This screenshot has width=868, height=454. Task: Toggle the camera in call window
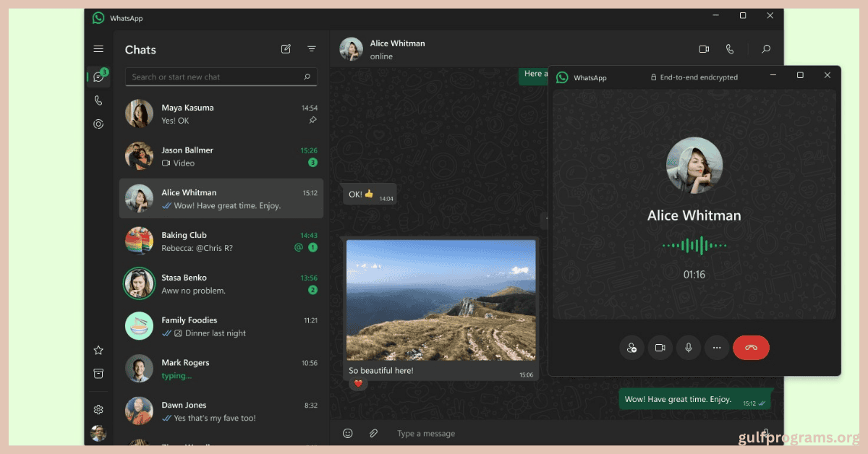tap(660, 348)
